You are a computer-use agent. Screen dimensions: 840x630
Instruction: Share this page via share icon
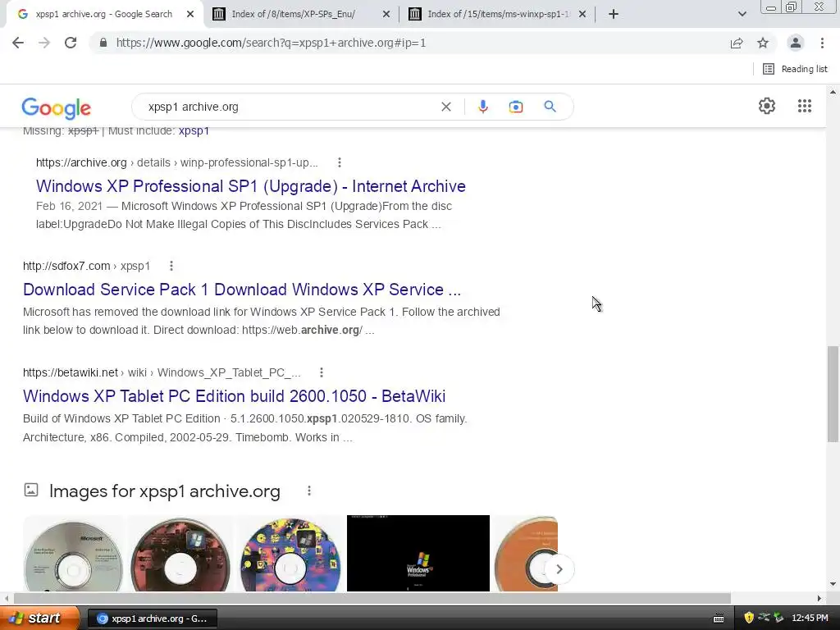pyautogui.click(x=737, y=43)
